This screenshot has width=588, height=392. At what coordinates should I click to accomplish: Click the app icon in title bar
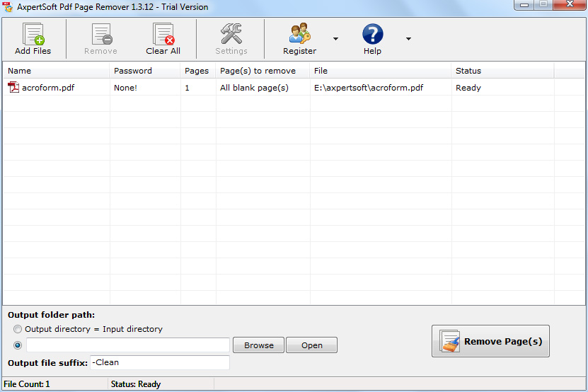click(x=7, y=6)
